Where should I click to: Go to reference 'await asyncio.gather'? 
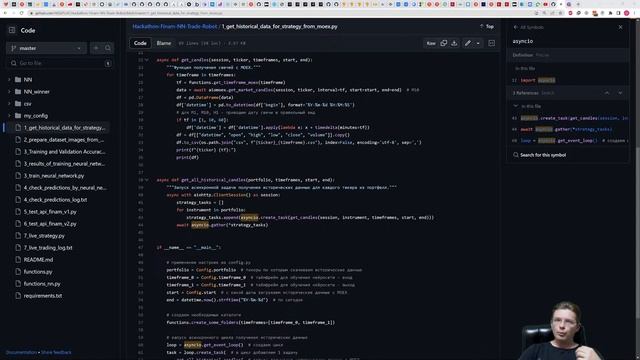coord(567,129)
